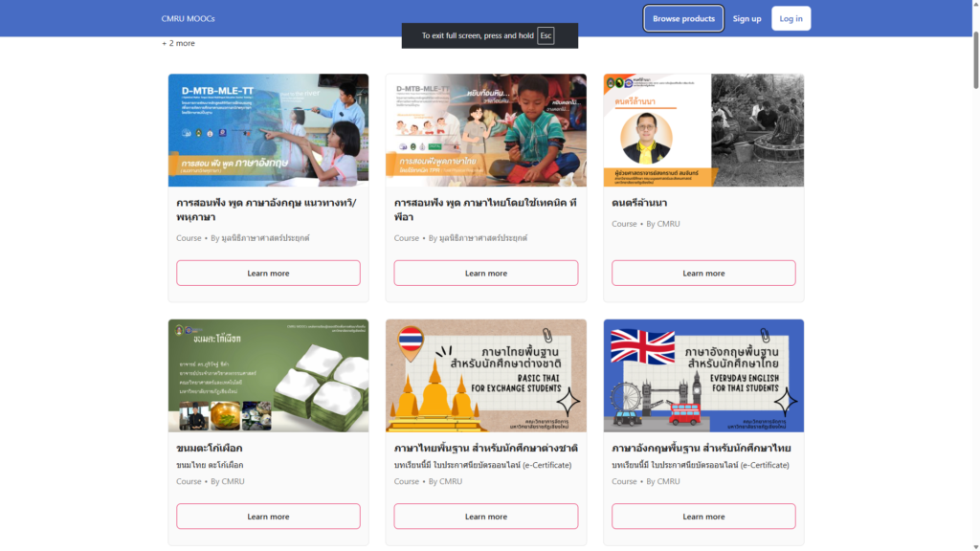Open the D-MTB-MLE-TT English teaching course thumbnail
980x551 pixels.
(x=268, y=130)
